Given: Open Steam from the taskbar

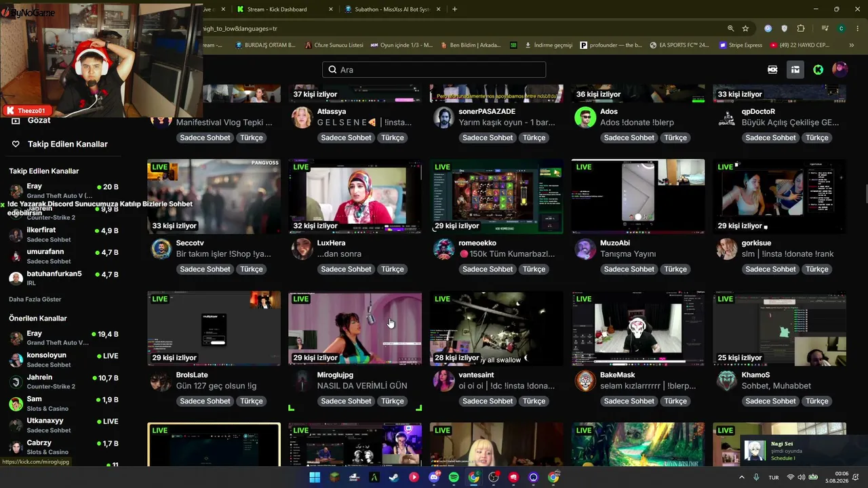Looking at the screenshot, I should [x=394, y=477].
